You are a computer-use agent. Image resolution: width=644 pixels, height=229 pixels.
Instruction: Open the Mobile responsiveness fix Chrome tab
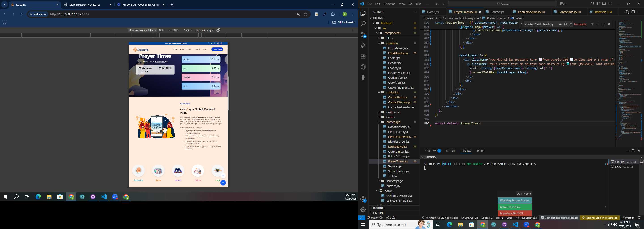point(85,4)
